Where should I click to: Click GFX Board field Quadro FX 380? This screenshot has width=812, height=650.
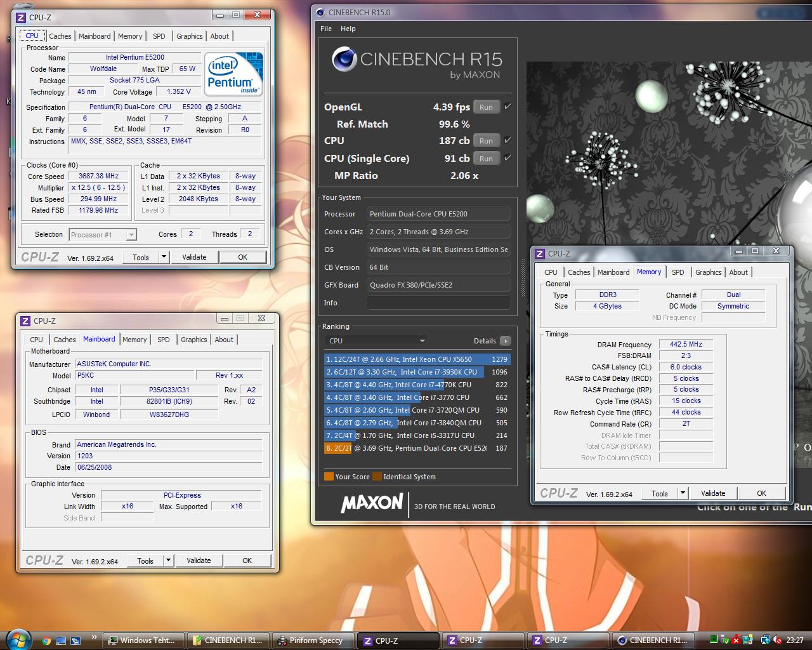tap(438, 285)
